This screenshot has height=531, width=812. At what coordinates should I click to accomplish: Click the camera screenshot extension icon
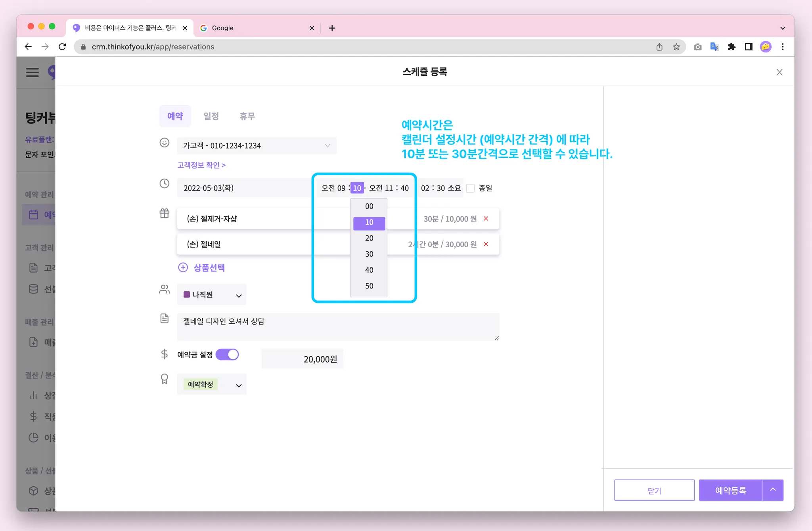697,47
